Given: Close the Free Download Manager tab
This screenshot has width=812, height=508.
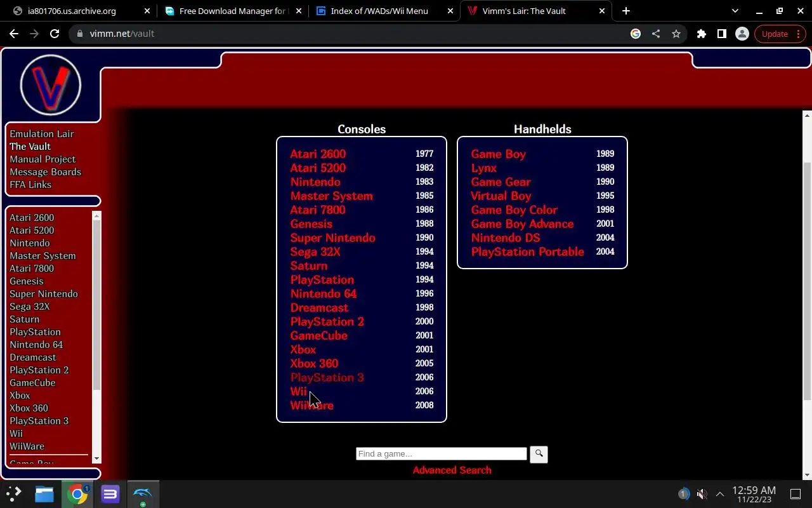Looking at the screenshot, I should pos(299,11).
